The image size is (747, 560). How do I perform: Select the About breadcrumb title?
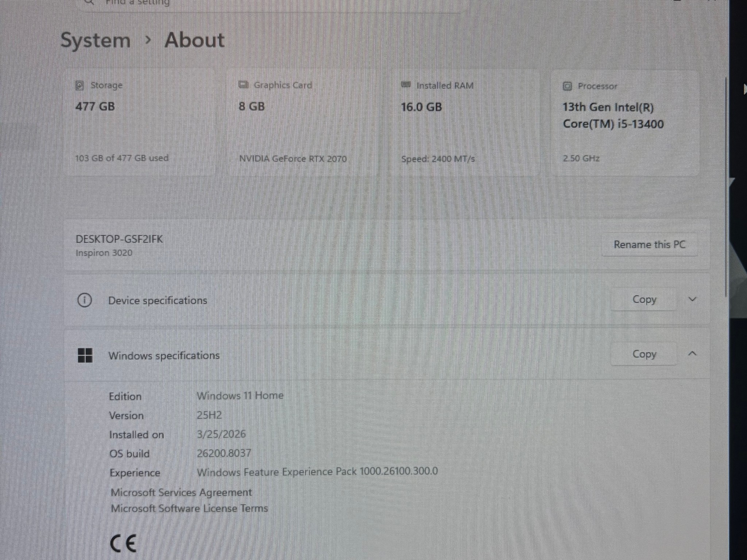(194, 40)
